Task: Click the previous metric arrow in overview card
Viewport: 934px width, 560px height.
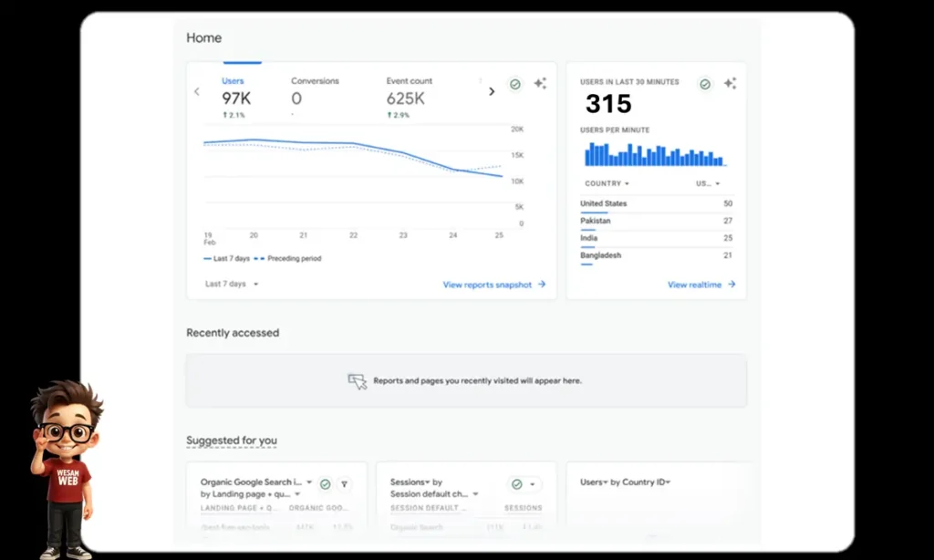Action: [x=197, y=91]
